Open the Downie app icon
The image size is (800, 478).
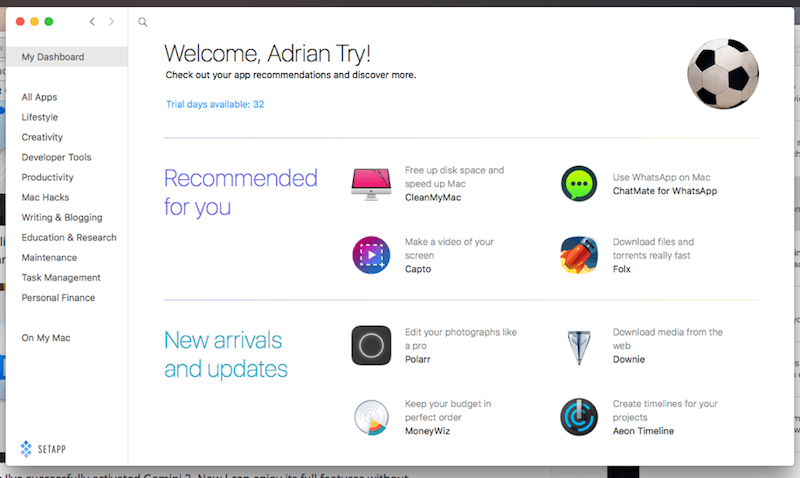tap(579, 347)
